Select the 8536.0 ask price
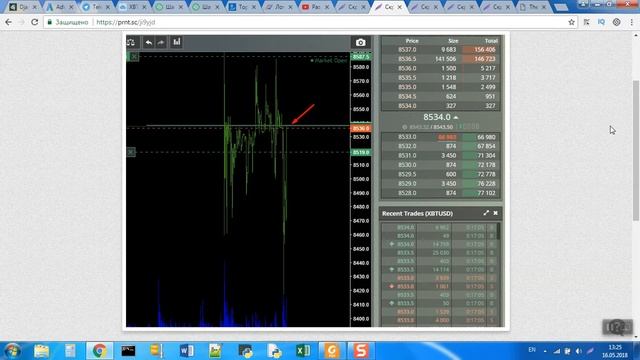Viewport: 640px width, 360px height. click(407, 68)
